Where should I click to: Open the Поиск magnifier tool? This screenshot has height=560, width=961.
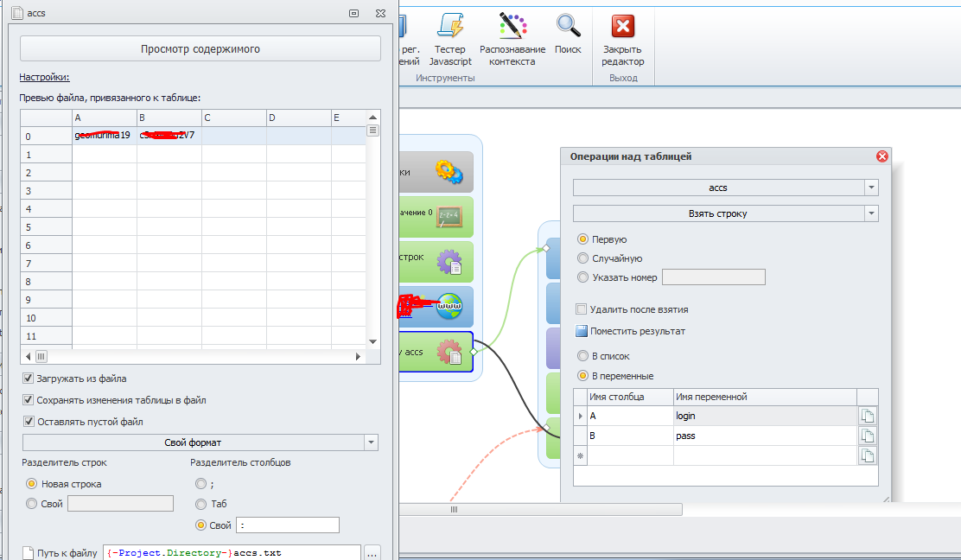[x=568, y=34]
